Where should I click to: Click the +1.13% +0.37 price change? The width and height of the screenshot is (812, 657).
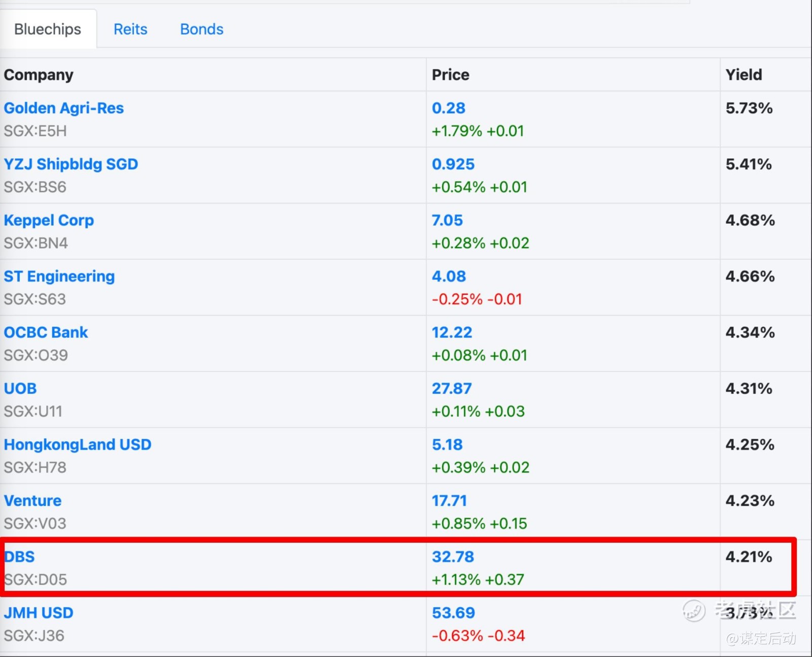point(478,579)
